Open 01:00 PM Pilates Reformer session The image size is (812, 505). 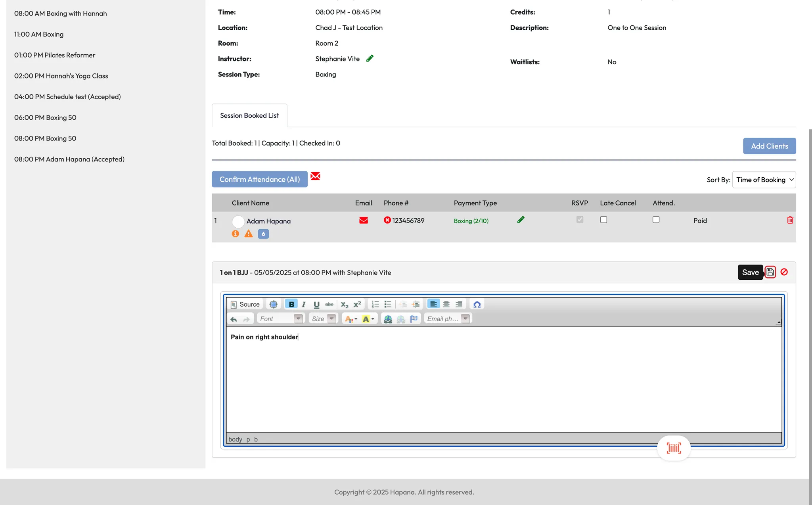pos(55,55)
